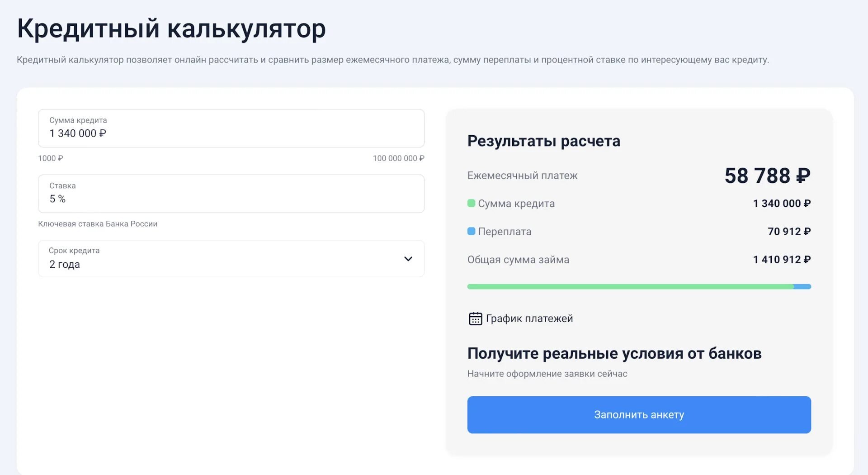Viewport: 868px width, 475px height.
Task: Click the Кредитный калькулятор page heading
Action: [x=171, y=28]
